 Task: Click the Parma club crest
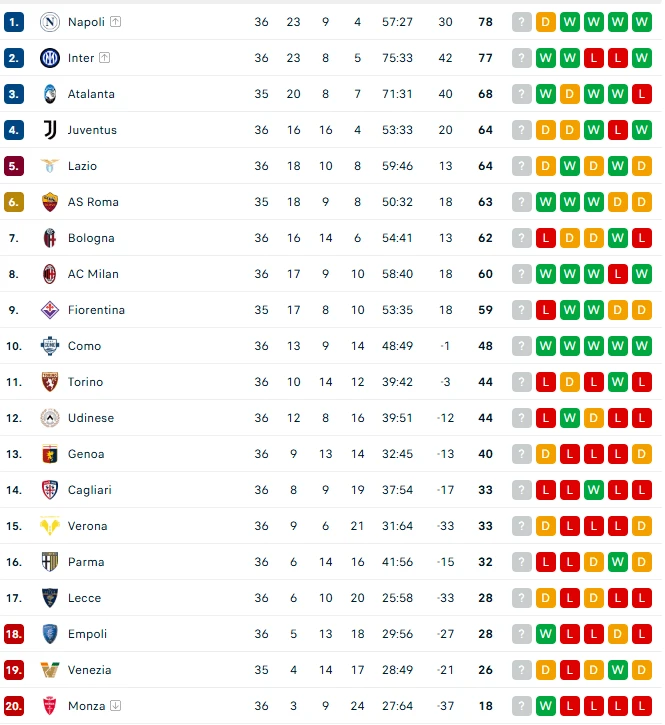[50, 562]
